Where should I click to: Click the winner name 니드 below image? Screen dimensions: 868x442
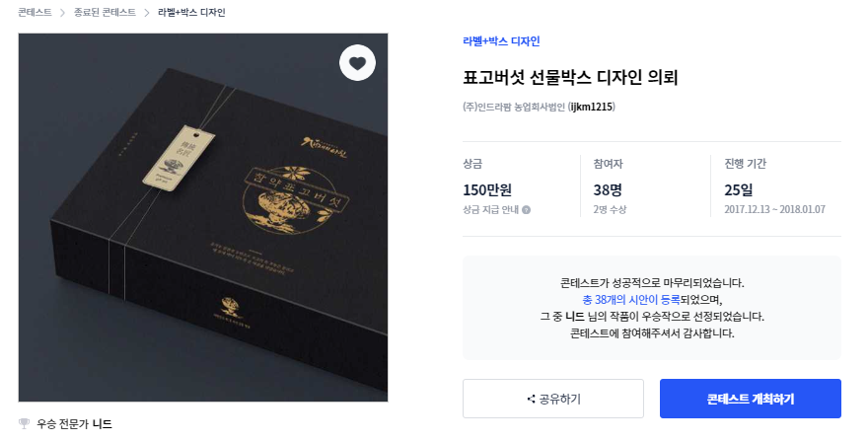tap(102, 424)
